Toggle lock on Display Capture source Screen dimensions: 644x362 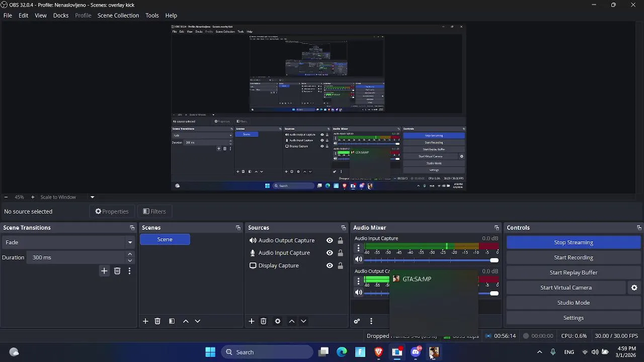[341, 265]
